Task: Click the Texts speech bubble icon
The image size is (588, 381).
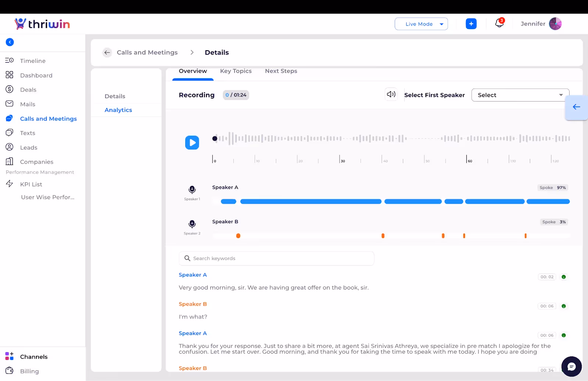Action: pos(10,132)
